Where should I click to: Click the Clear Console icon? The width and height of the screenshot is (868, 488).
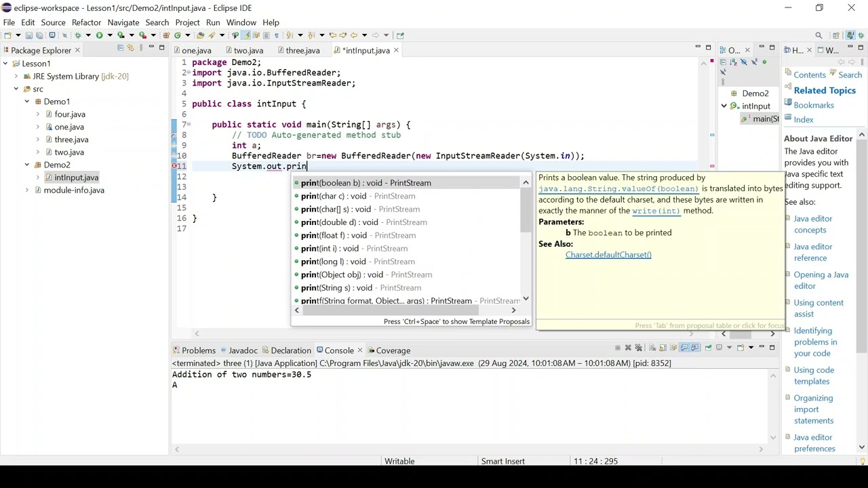coord(652,348)
